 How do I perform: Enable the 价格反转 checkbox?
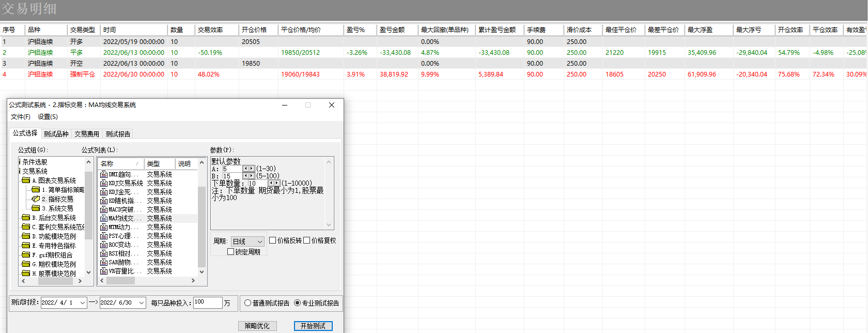pos(273,240)
